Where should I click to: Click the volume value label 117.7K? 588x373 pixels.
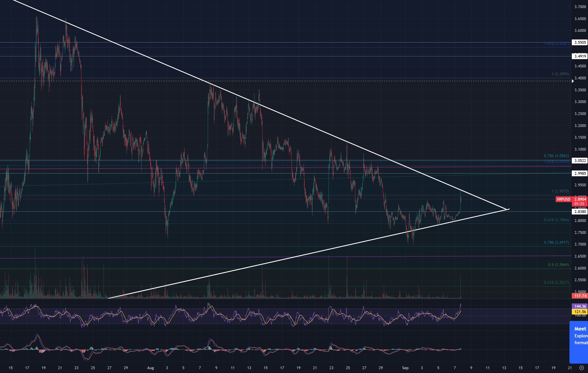(x=580, y=296)
